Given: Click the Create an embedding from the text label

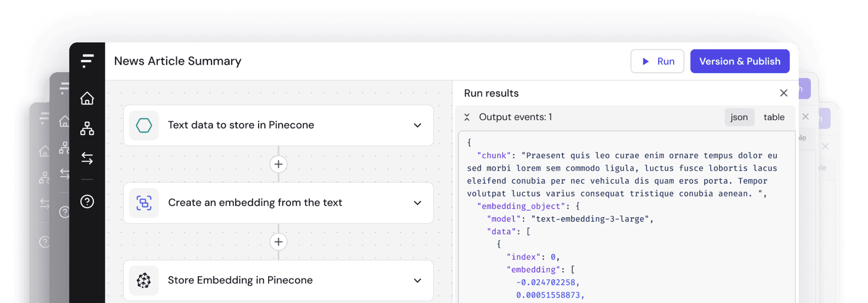Looking at the screenshot, I should tap(255, 203).
